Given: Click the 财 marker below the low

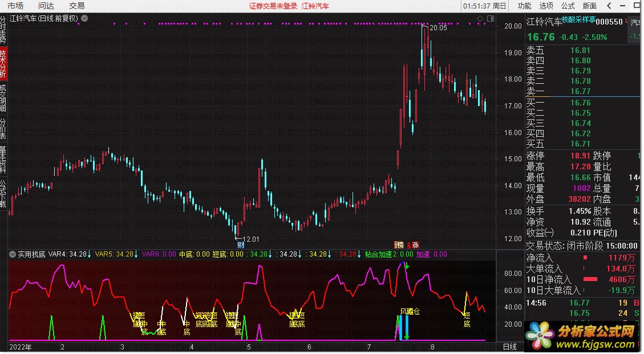Looking at the screenshot, I should click(x=241, y=245).
